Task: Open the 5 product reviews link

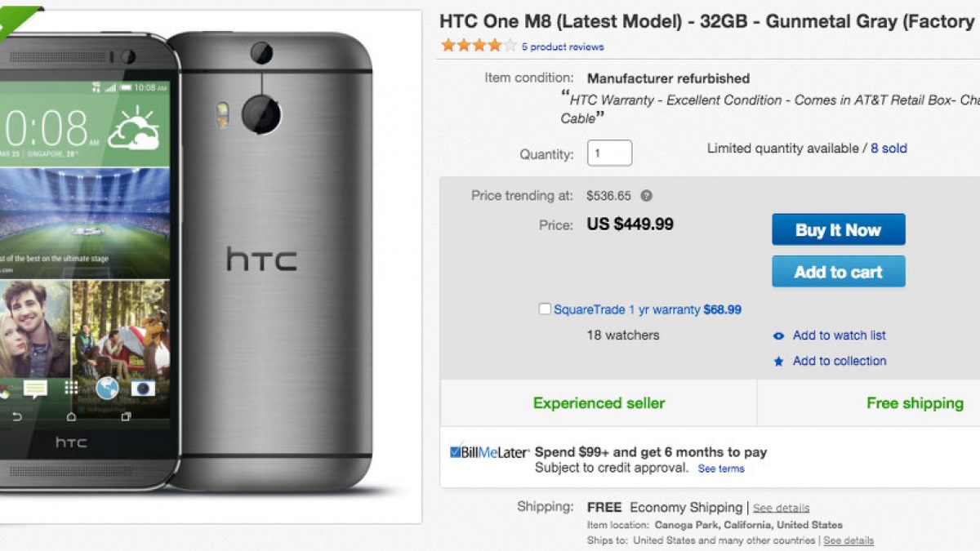Action: pyautogui.click(x=563, y=47)
